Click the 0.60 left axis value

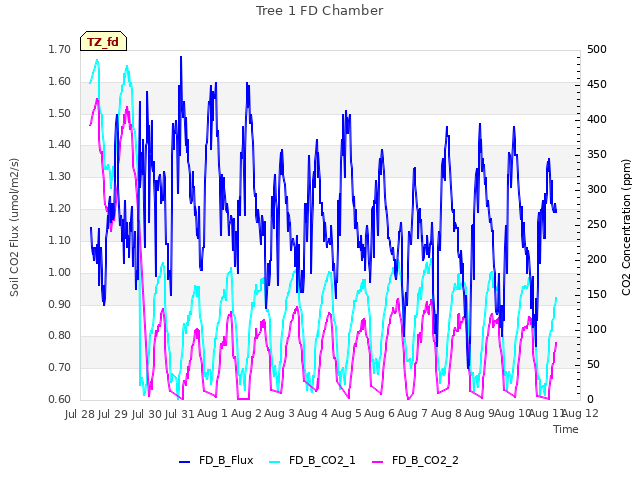pyautogui.click(x=59, y=400)
